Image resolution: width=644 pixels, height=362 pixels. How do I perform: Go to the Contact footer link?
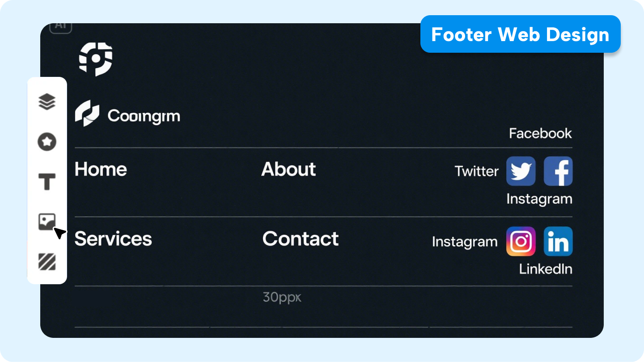point(301,239)
